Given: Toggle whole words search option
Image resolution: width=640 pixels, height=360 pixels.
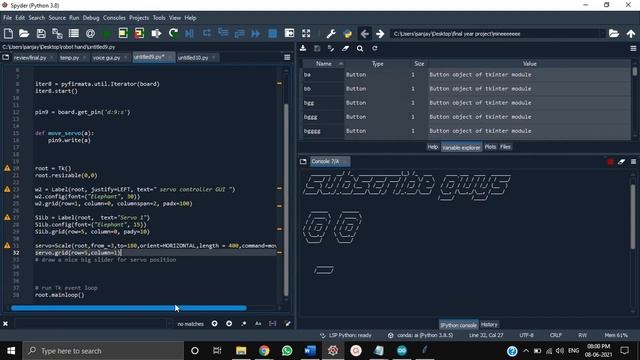Looking at the screenshot, I should [273, 324].
